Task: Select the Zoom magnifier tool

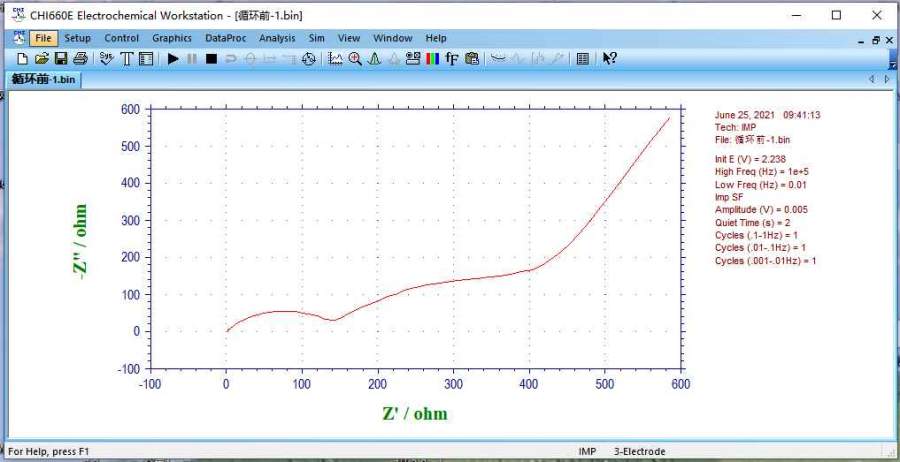Action: pos(355,59)
